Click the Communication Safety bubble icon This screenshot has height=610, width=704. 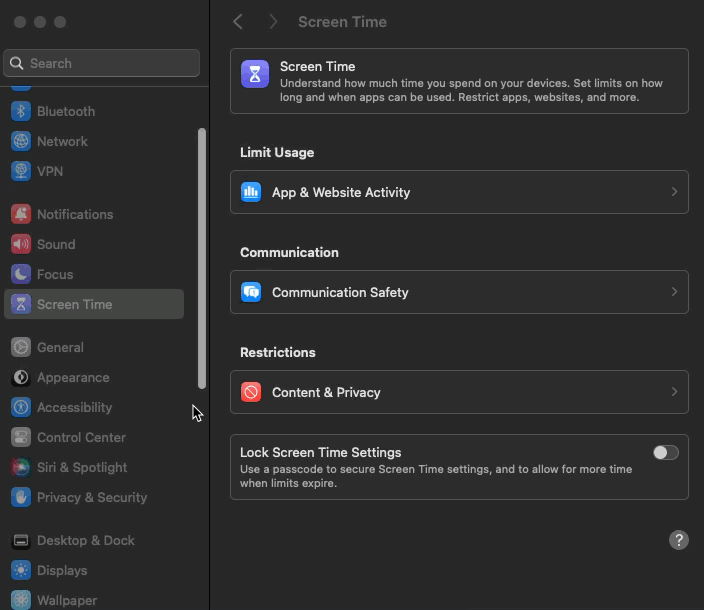[x=251, y=292]
